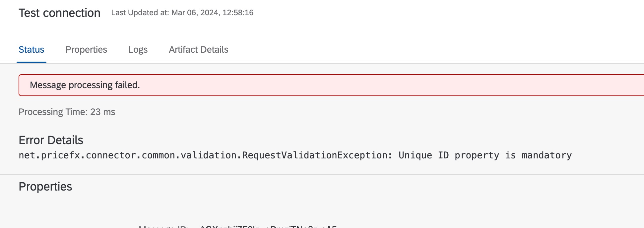Click the partially visible Message ID value
The height and width of the screenshot is (228, 644).
click(x=268, y=226)
